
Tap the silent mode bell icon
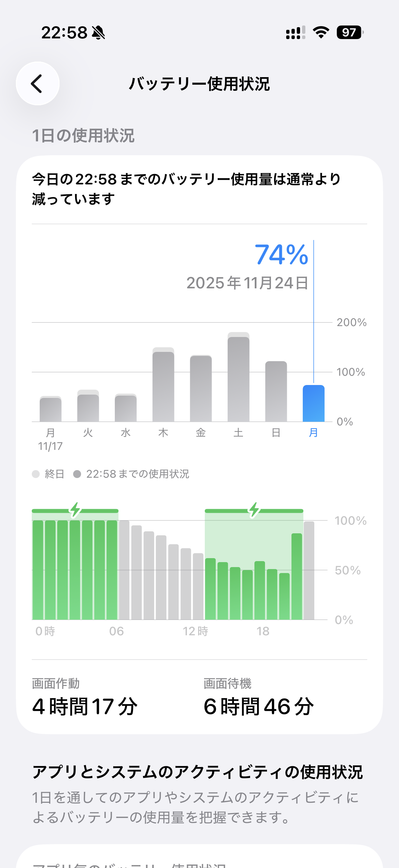98,33
